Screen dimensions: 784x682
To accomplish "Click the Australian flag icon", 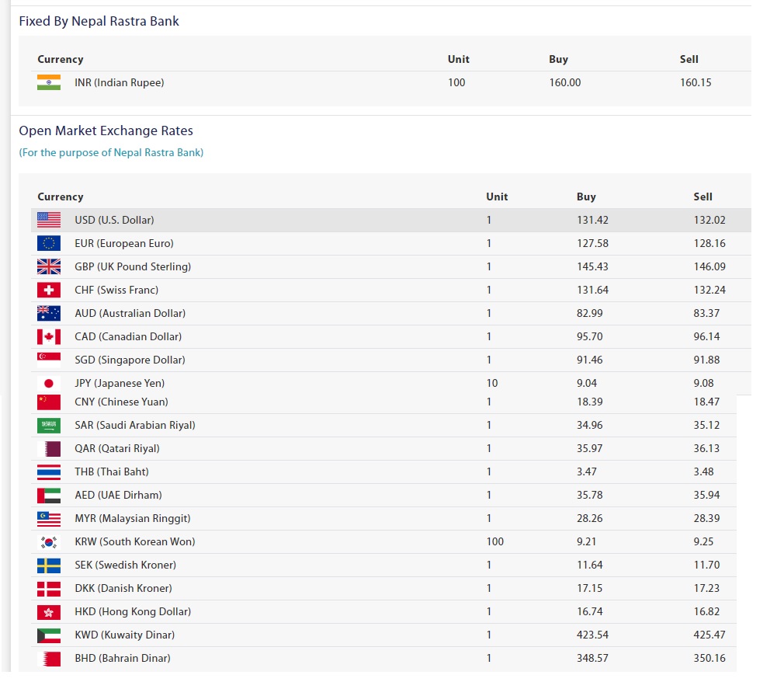I will [x=49, y=313].
